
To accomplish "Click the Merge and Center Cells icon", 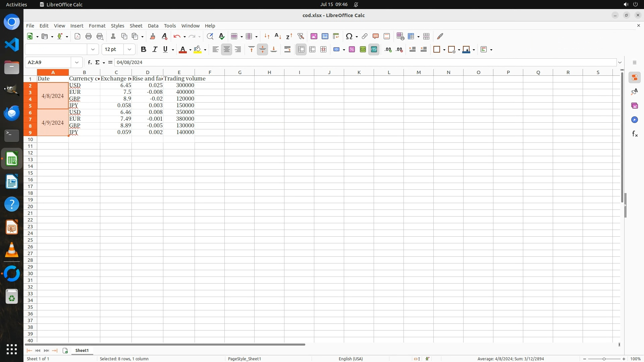I will pyautogui.click(x=301, y=50).
